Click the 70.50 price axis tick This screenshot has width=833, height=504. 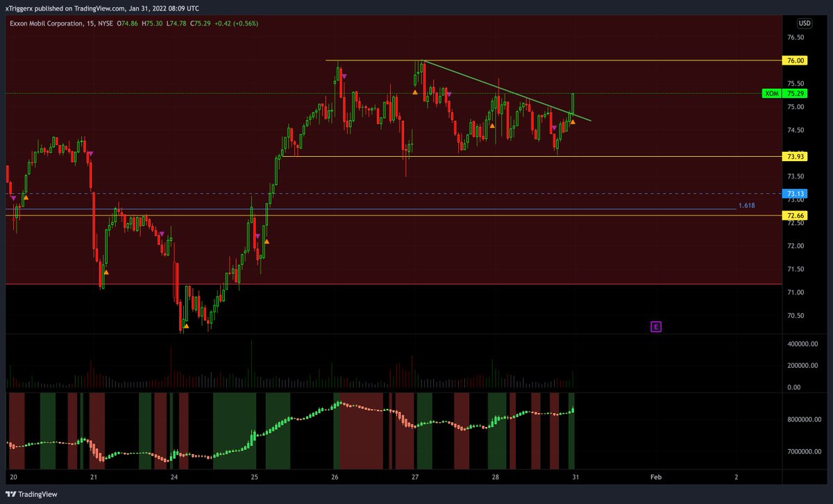(x=796, y=315)
